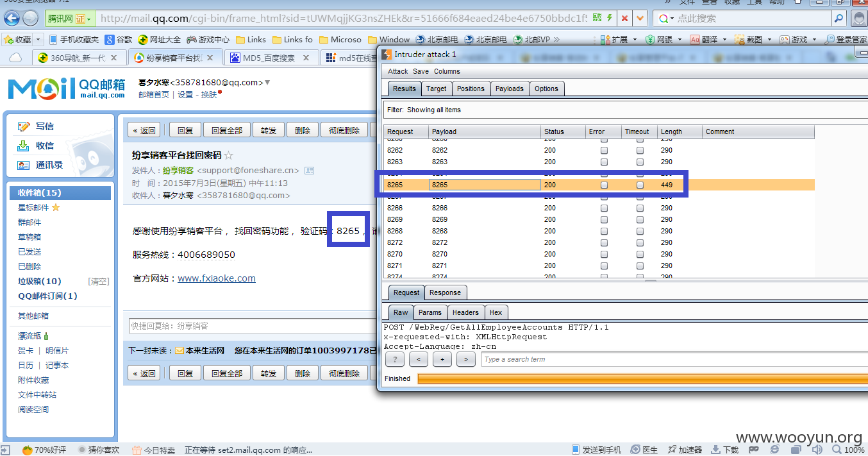Open the www.fxiaoke.com link
The height and width of the screenshot is (456, 868).
[x=217, y=278]
